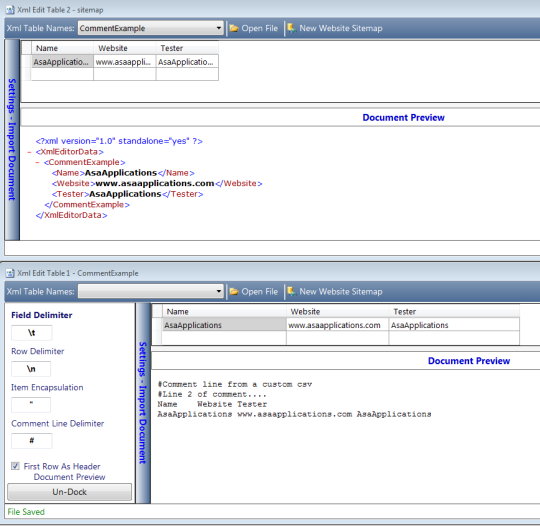Click Open File text in CommentExample window toolbar
Viewport: 540px width, 526px height.
(260, 292)
